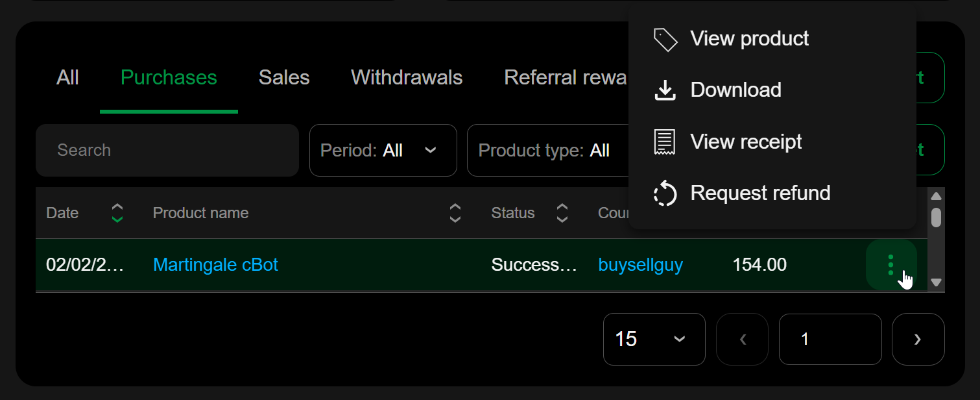This screenshot has width=980, height=400.
Task: Open the rows-per-page dropdown showing 15
Action: tap(654, 339)
